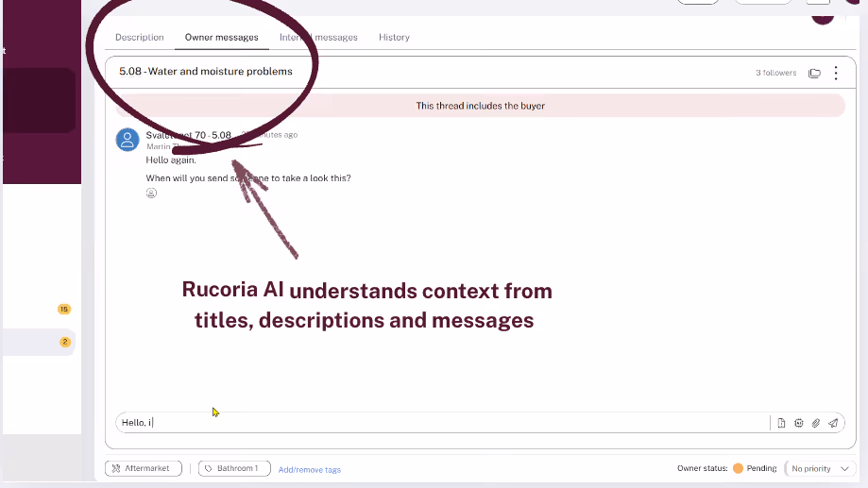This screenshot has height=488, width=868.
Task: Click the sidebar badge showing 15
Action: (x=64, y=310)
